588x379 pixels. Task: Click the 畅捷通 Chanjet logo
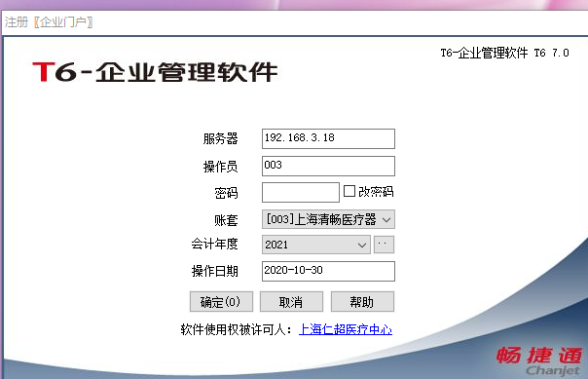pyautogui.click(x=539, y=360)
